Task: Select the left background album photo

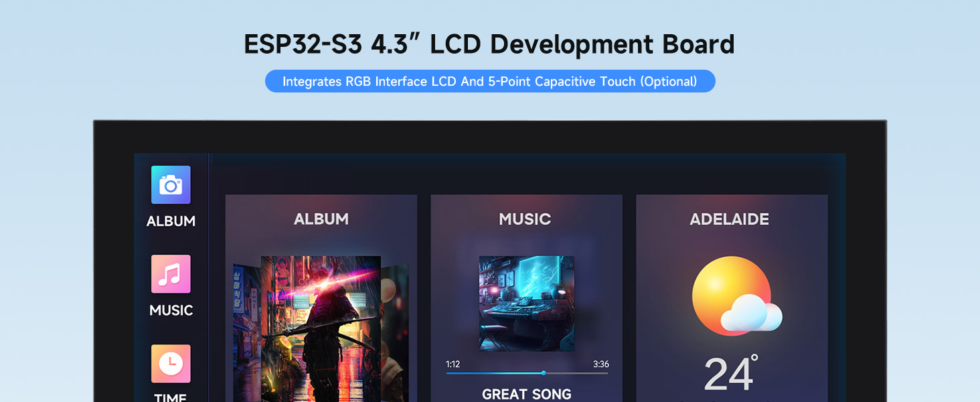Action: [x=246, y=333]
